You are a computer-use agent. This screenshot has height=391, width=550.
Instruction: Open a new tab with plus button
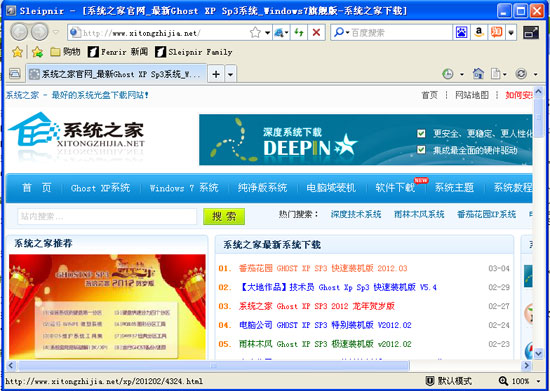[x=216, y=74]
